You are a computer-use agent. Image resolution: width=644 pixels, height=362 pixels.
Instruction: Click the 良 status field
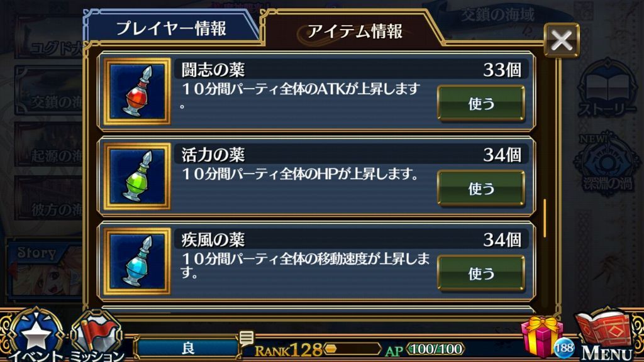click(x=187, y=348)
